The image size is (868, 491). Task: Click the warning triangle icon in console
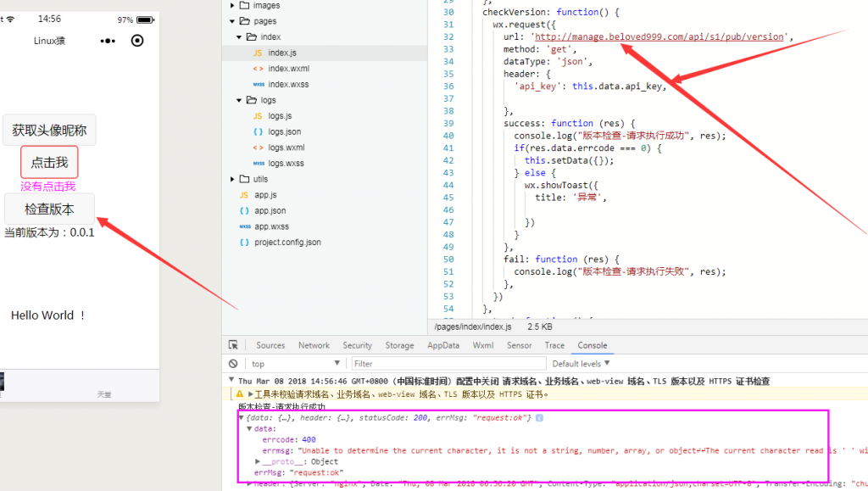[x=239, y=394]
